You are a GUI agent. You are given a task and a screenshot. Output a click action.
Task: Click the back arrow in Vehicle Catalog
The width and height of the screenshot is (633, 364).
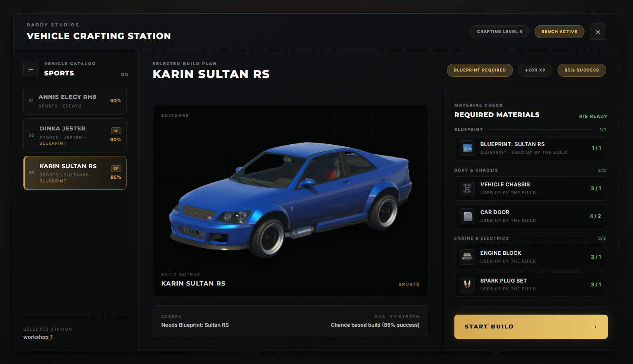[x=31, y=69]
